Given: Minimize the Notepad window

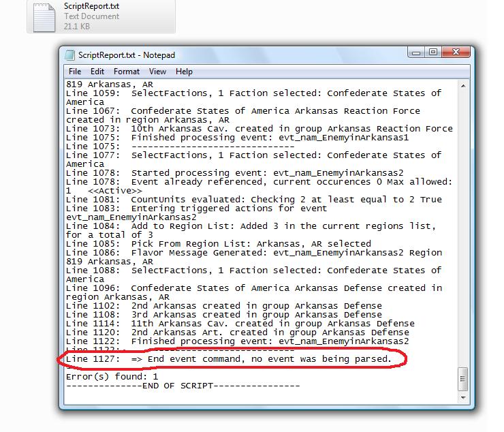Looking at the screenshot, I should [x=418, y=52].
